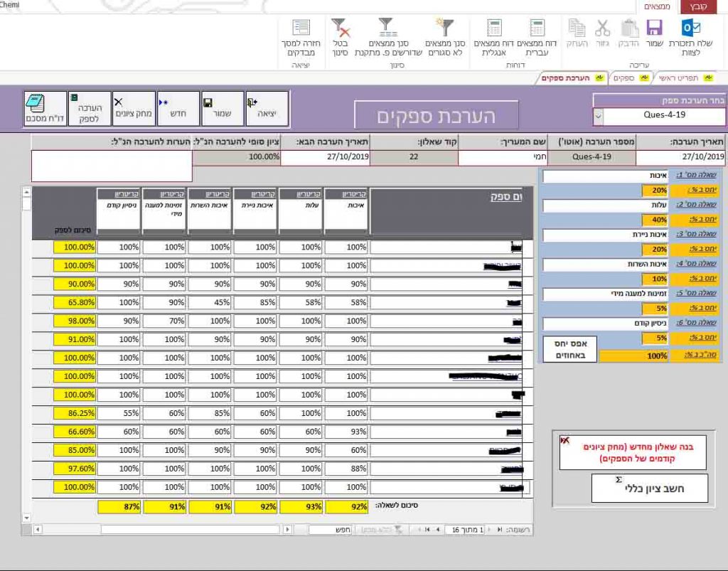Viewport: 728px width, 571px height.
Task: Click the exit (יציאה) form button
Action: 267,108
